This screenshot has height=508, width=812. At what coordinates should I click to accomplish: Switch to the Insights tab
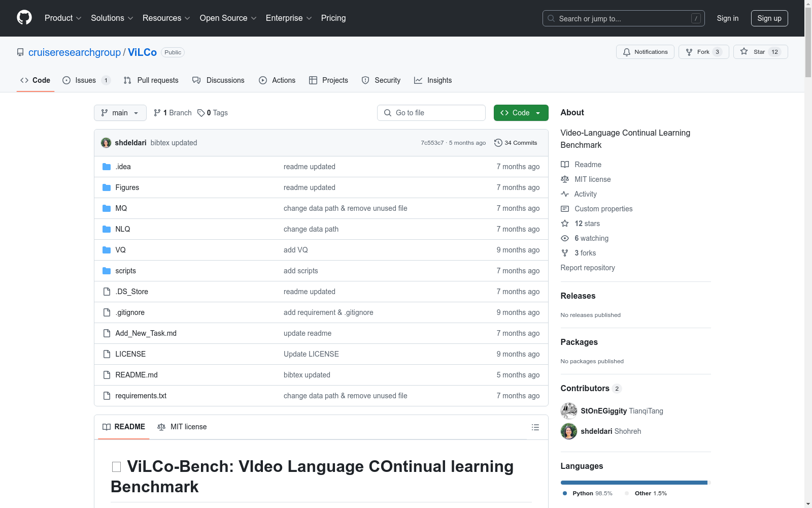[x=433, y=80]
